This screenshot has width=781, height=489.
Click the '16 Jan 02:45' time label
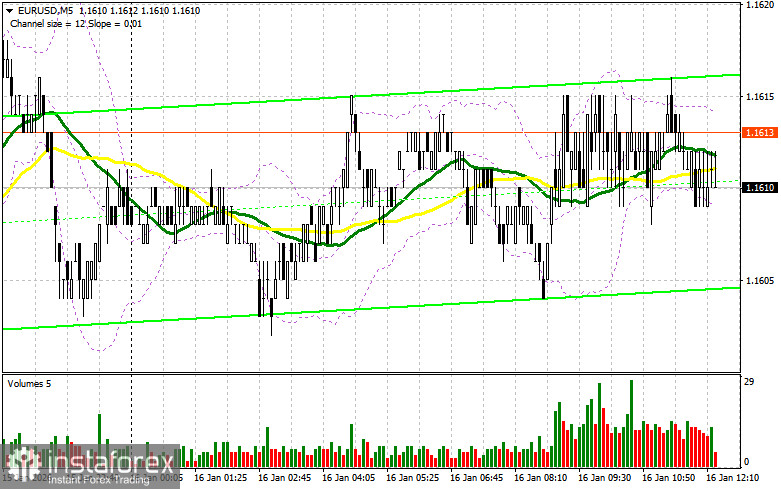[284, 478]
